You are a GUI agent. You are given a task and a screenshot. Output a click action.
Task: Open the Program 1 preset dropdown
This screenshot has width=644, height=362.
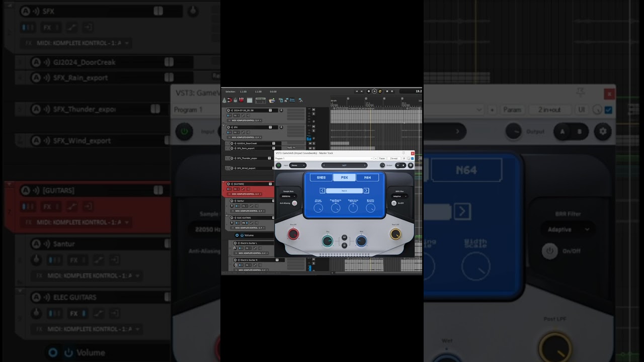pos(324,158)
